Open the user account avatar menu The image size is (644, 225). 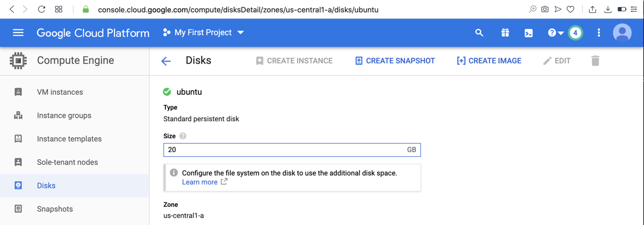pyautogui.click(x=622, y=33)
